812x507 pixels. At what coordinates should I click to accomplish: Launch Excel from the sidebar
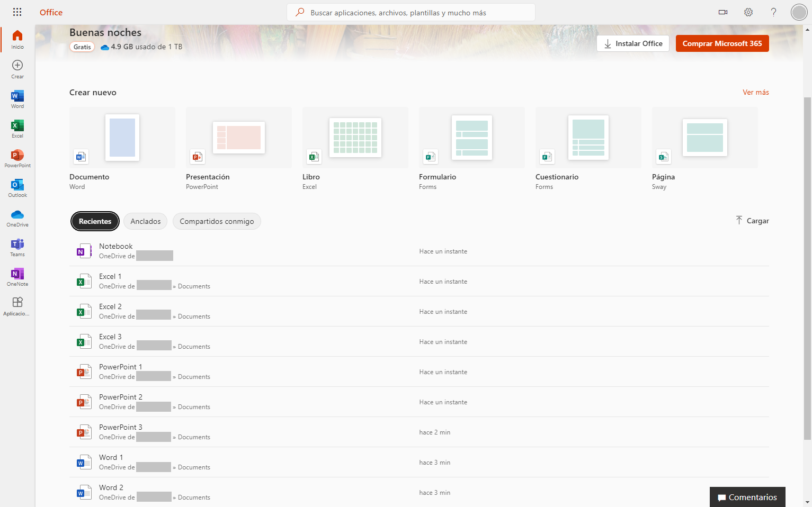(x=17, y=128)
